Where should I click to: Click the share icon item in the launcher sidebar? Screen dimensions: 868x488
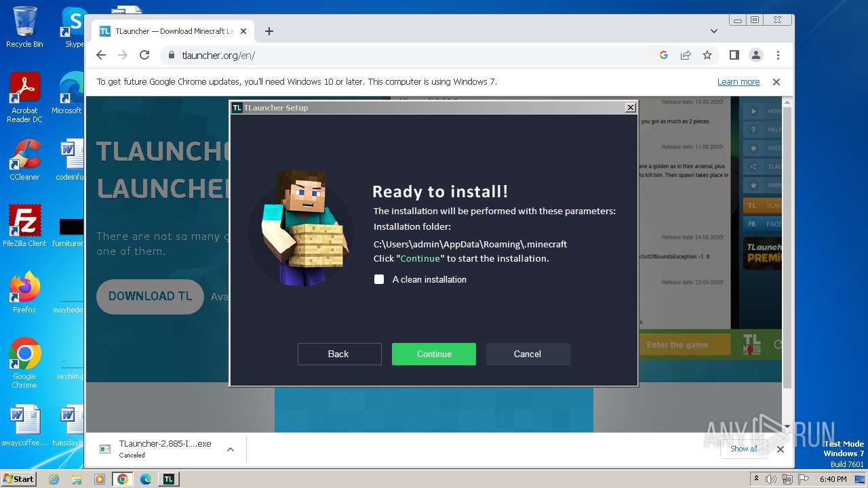753,167
